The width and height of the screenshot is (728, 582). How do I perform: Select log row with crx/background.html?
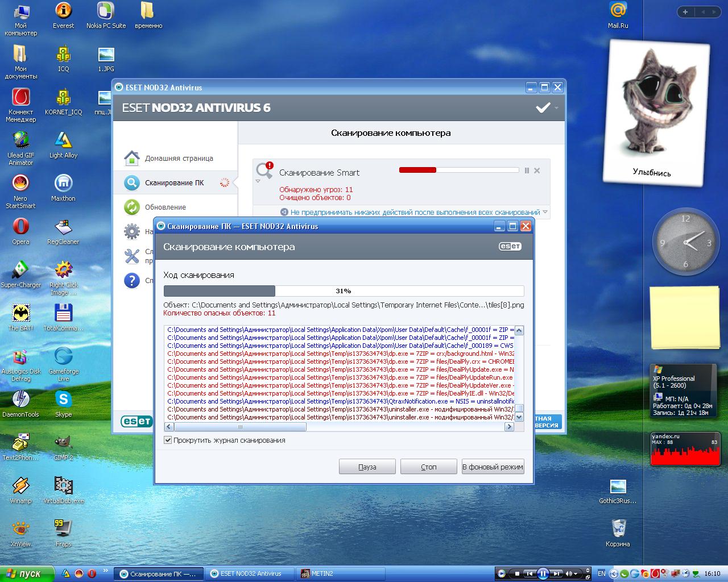(x=340, y=354)
